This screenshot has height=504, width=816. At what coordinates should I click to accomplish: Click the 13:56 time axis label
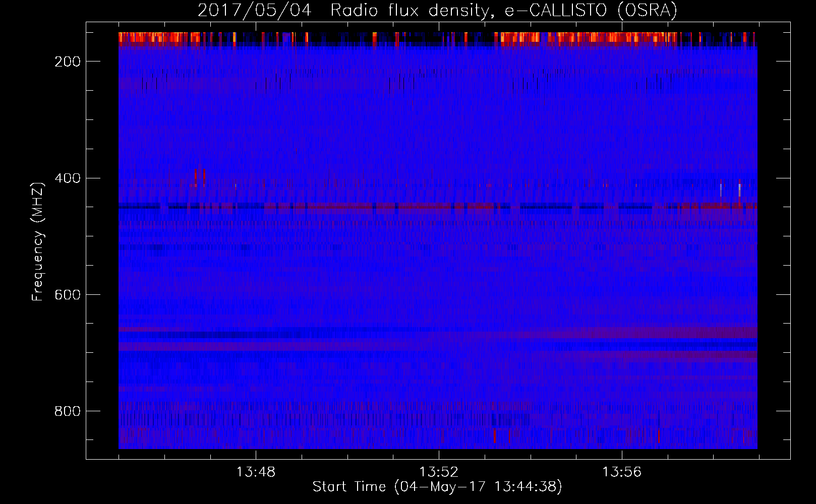pos(622,472)
